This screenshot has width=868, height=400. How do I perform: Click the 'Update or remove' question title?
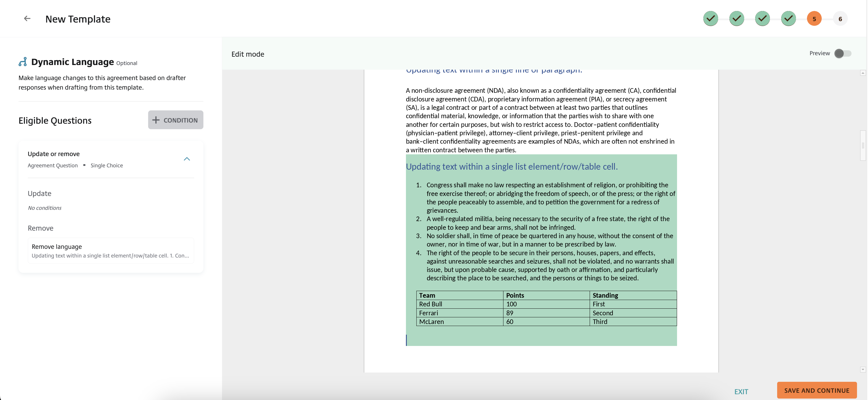[x=54, y=154]
